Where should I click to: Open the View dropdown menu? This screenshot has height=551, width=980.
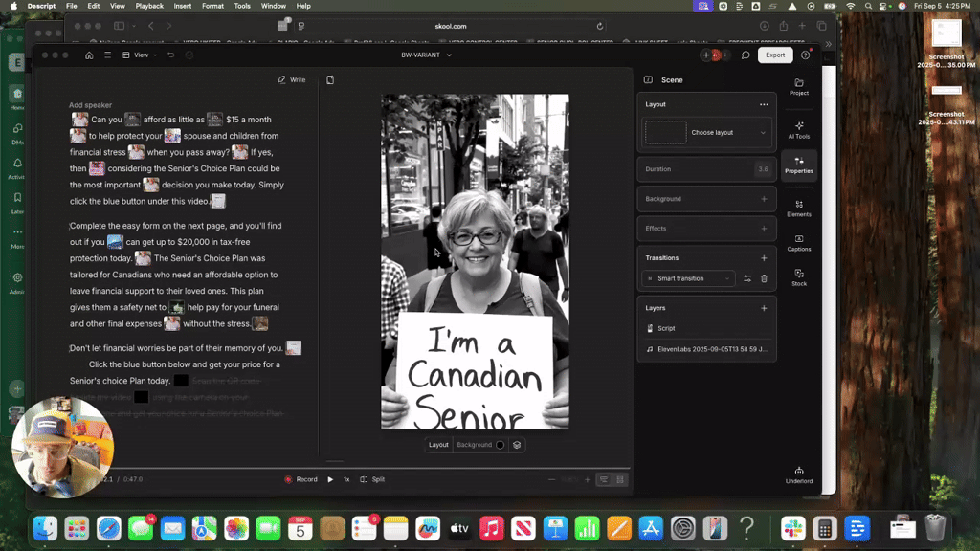[x=140, y=55]
